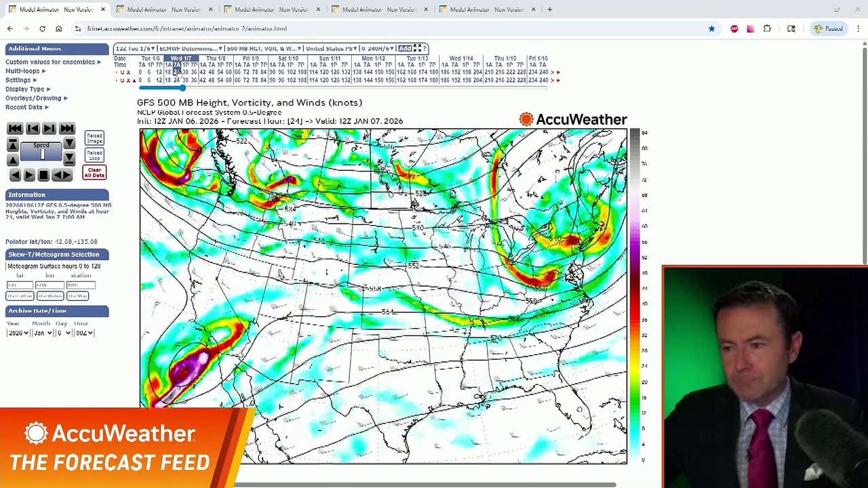Open a new browser tab
868x488 pixels.
point(549,9)
